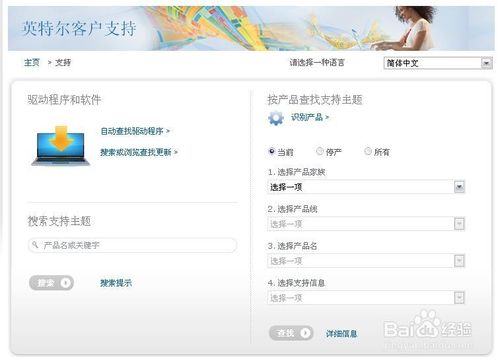
Task: Click the laptop download driver icon
Action: click(61, 145)
